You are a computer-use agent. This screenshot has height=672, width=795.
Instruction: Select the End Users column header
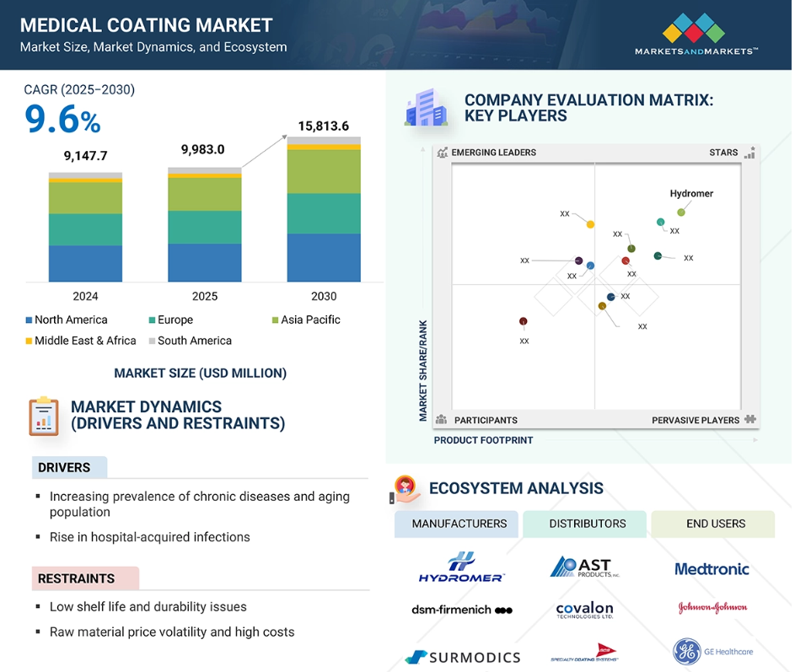coord(713,524)
